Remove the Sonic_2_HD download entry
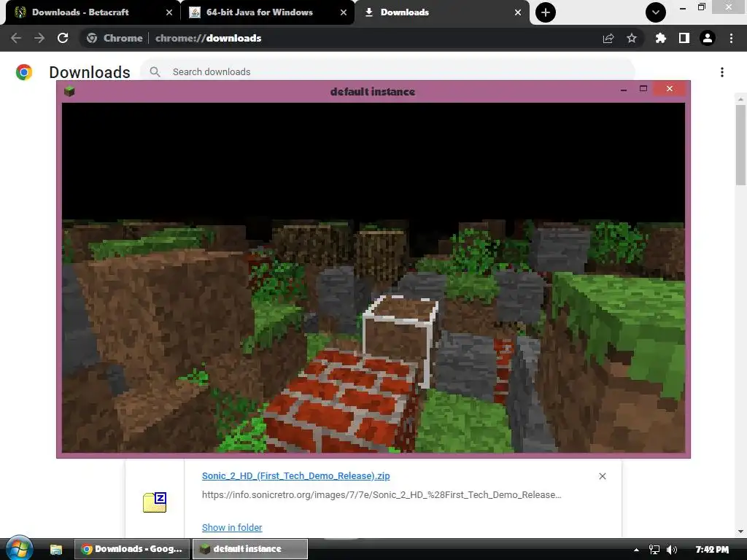Image resolution: width=747 pixels, height=560 pixels. 602,476
